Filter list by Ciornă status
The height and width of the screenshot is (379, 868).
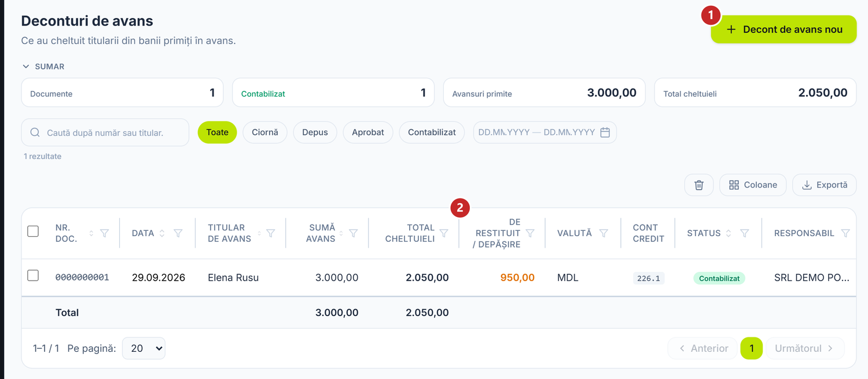[x=265, y=133]
